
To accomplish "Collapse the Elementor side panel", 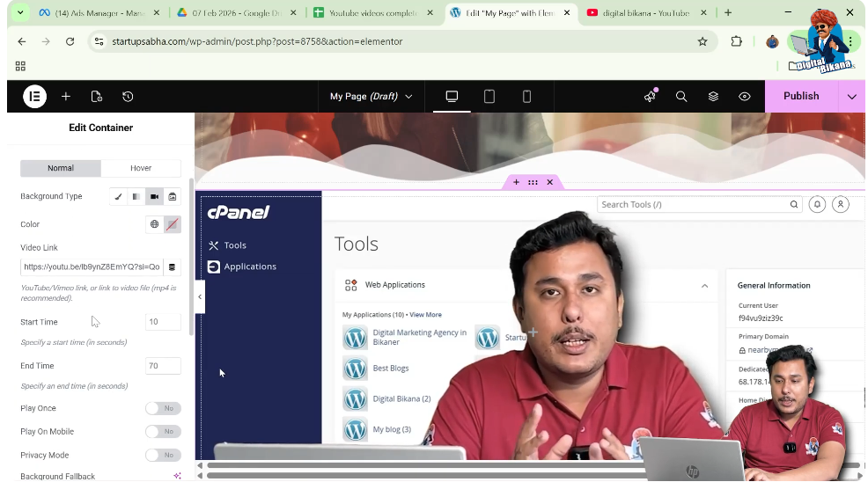I will 200,296.
